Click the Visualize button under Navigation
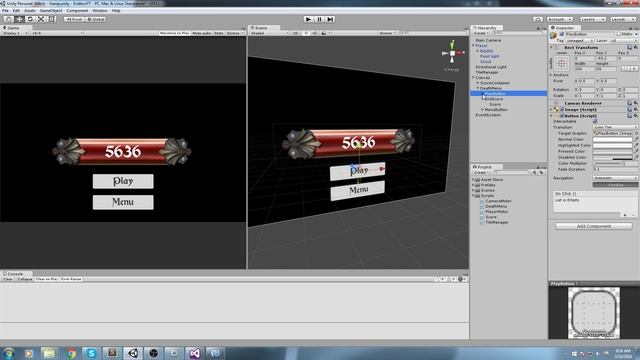640x360 pixels. 615,184
